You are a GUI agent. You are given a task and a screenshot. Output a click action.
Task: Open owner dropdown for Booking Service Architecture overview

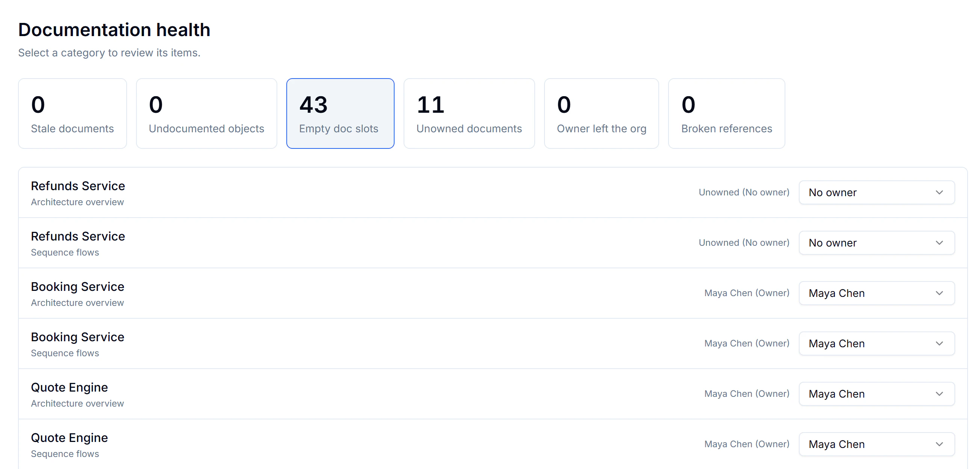(877, 293)
